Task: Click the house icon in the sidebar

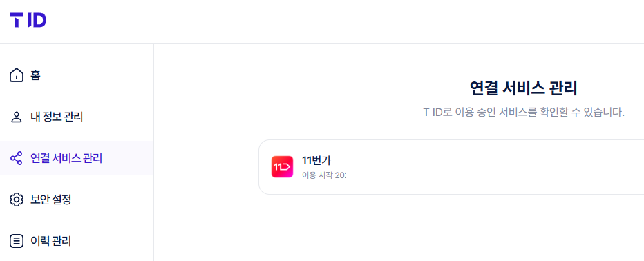Action: pos(17,76)
